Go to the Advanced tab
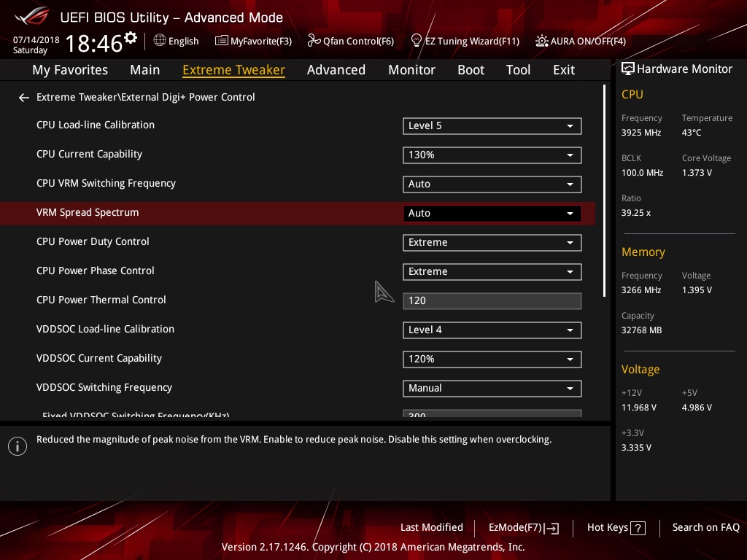Screen dimensions: 747x560 (x=336, y=70)
